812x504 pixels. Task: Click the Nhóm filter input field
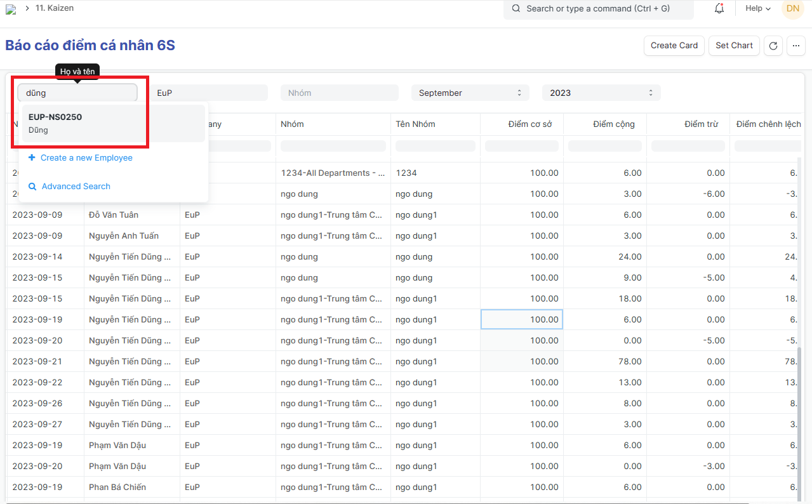(x=339, y=93)
